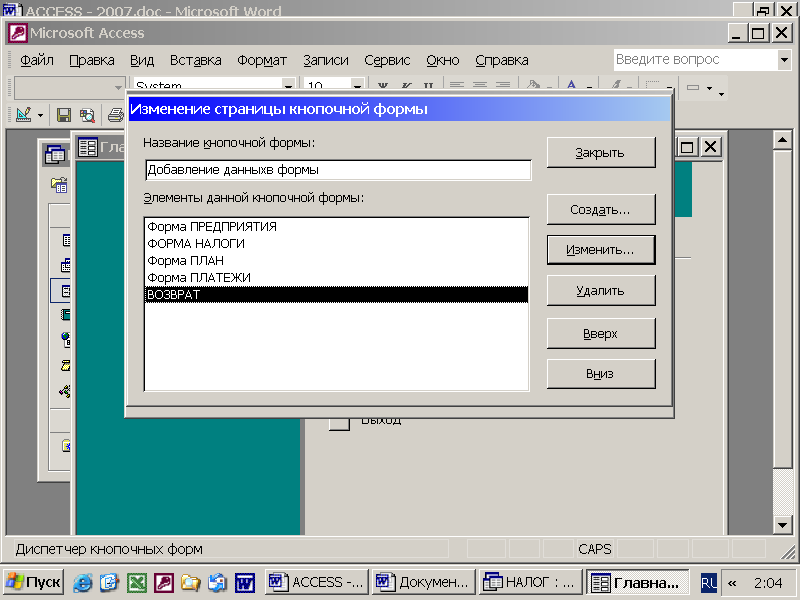Expand the font color dropdown arrow
This screenshot has height=600, width=800.
pyautogui.click(x=589, y=87)
